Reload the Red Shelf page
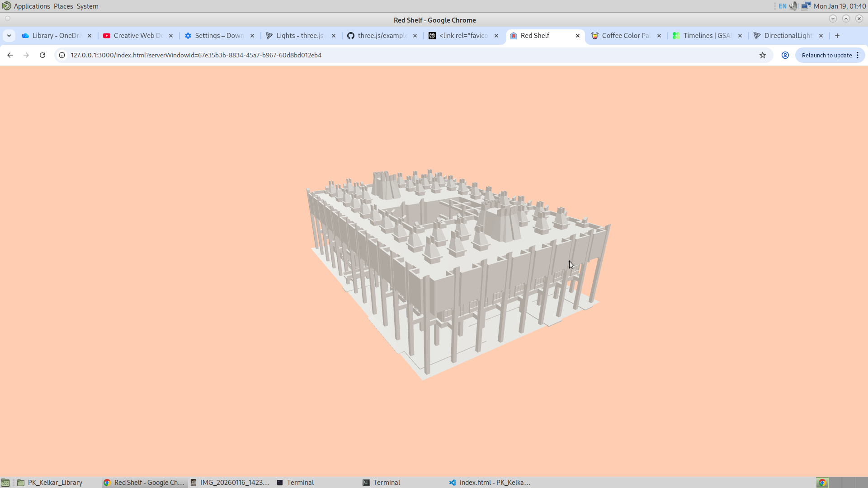This screenshot has height=488, width=868. 42,55
